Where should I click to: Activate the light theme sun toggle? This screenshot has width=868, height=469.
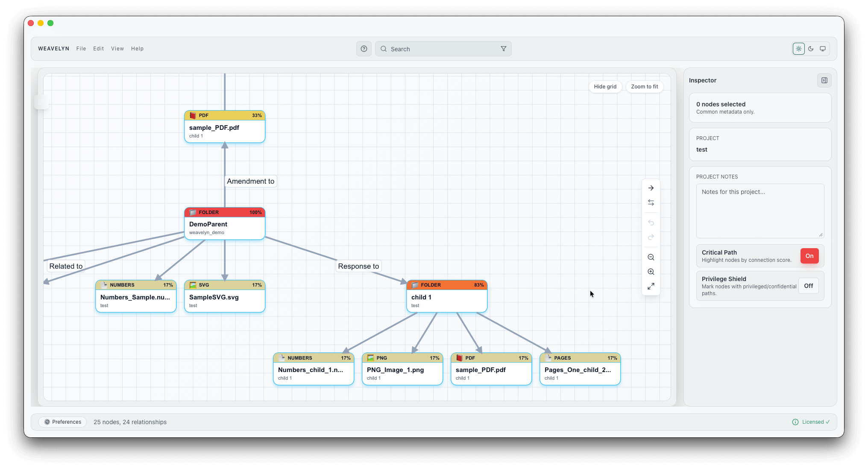[798, 49]
